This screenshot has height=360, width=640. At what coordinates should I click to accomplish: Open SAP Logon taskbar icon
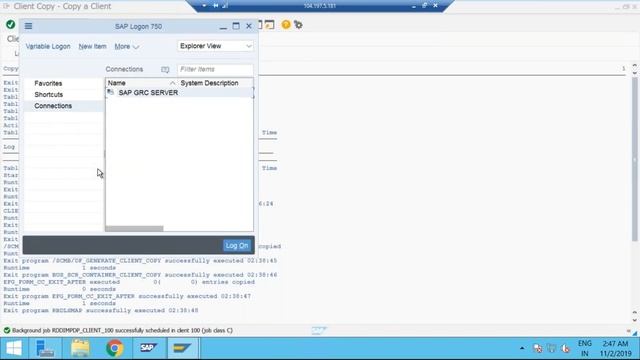tap(149, 349)
